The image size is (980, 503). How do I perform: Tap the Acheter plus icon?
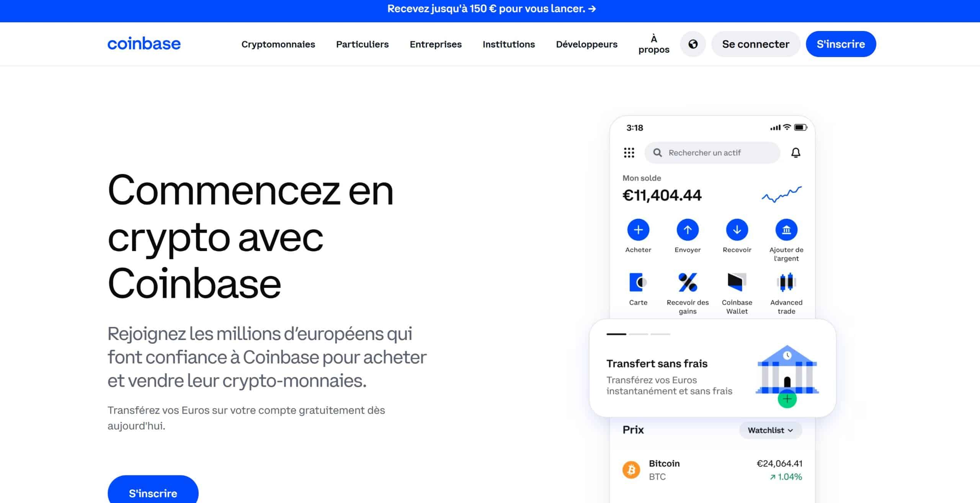point(638,230)
